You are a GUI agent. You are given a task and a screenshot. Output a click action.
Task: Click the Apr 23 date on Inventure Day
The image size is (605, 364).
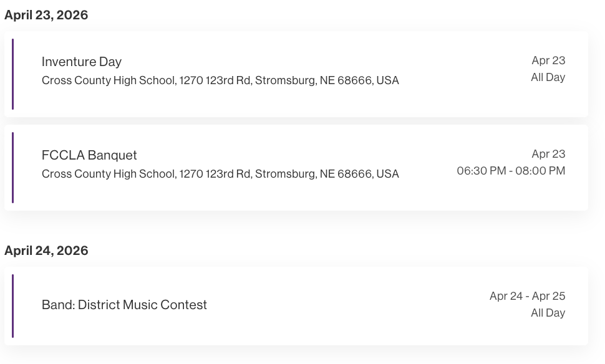tap(548, 60)
